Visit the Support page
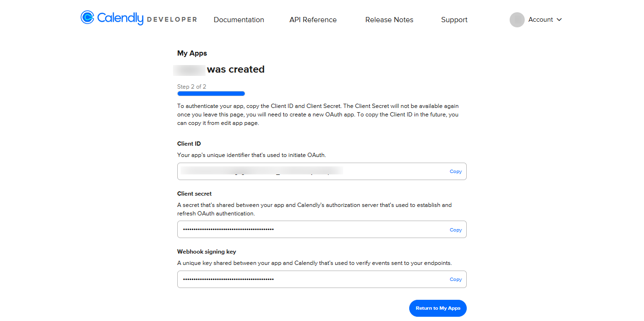This screenshot has height=321, width=644. click(454, 20)
